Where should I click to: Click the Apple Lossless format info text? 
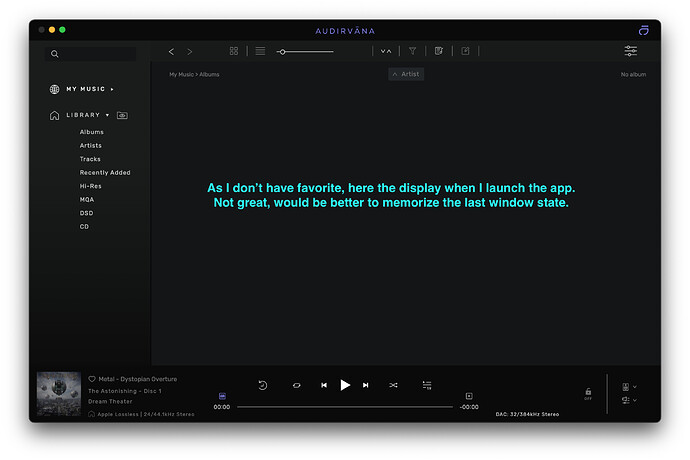[146, 414]
